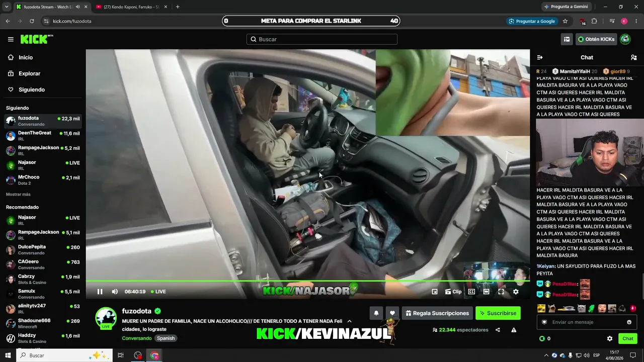
Task: Reload the page
Action: [x=32, y=21]
